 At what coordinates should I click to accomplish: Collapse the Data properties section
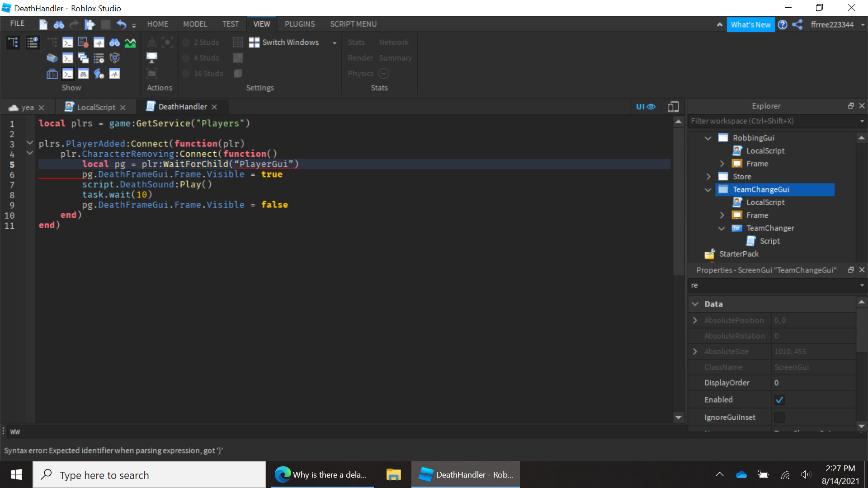point(695,304)
